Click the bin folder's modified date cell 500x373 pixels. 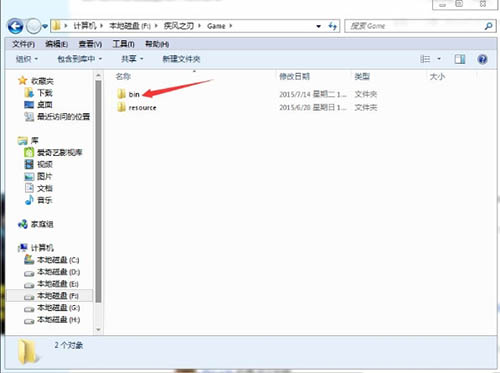click(x=313, y=94)
